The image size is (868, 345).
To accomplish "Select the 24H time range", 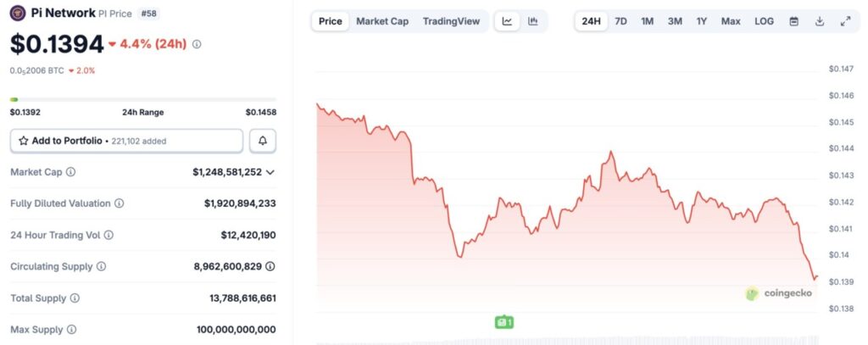I will pyautogui.click(x=591, y=21).
